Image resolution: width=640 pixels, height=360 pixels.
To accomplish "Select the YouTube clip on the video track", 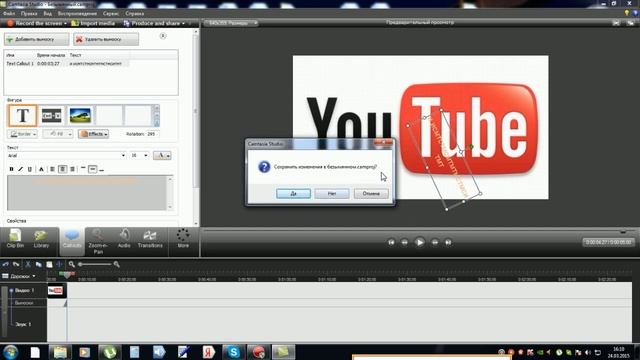I will [x=56, y=290].
